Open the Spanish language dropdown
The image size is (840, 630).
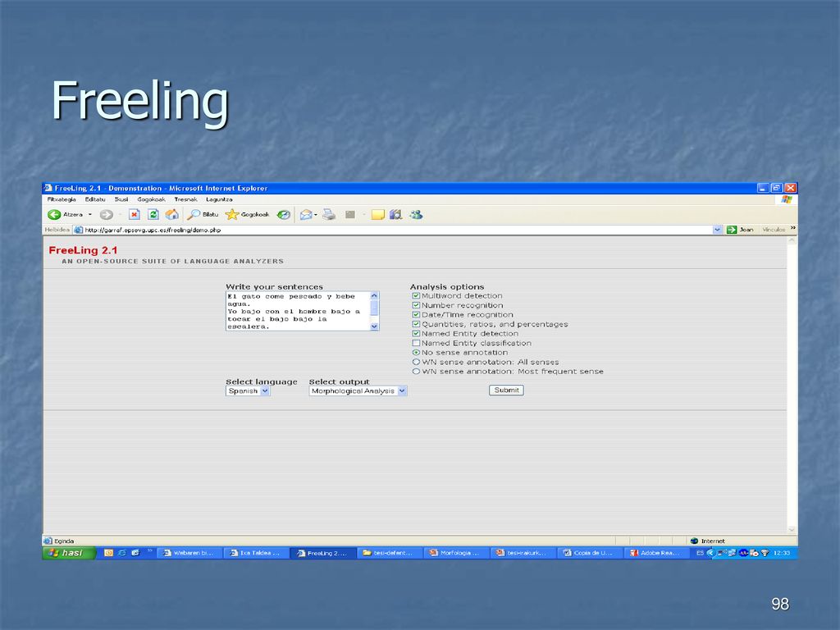click(248, 391)
